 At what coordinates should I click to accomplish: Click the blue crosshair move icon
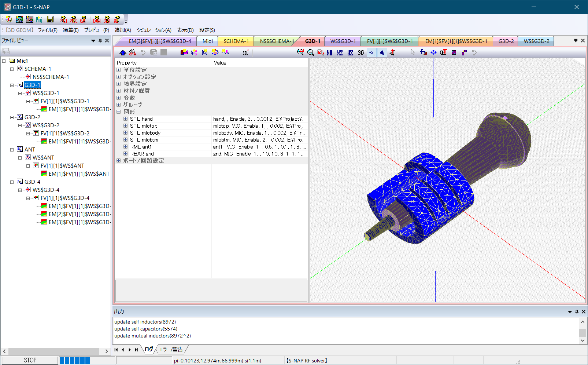433,52
